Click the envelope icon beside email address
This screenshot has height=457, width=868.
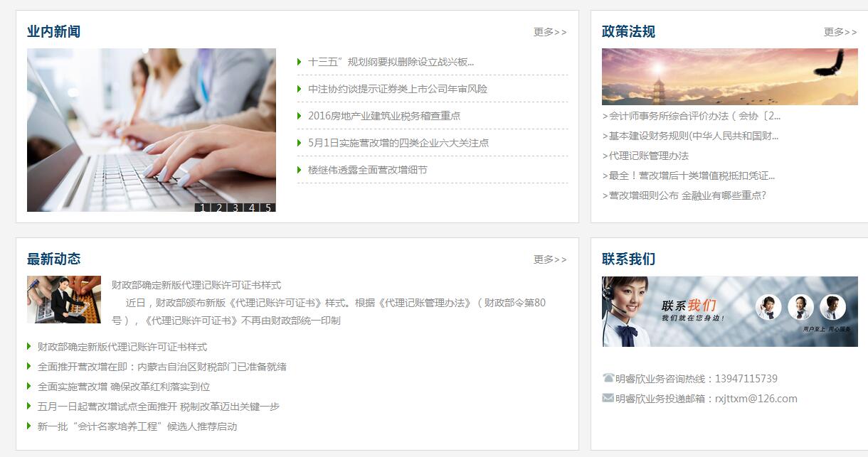[608, 398]
